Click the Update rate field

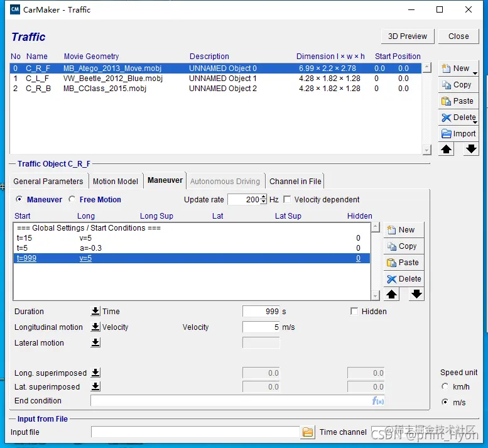[244, 199]
